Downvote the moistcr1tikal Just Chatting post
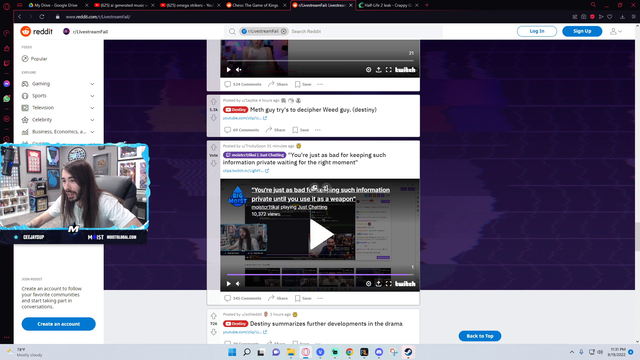The height and width of the screenshot is (360, 640). (x=213, y=163)
